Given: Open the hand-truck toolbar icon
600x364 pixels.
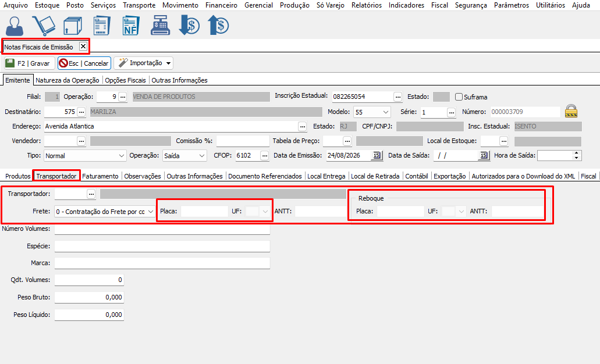Looking at the screenshot, I should coord(43,26).
